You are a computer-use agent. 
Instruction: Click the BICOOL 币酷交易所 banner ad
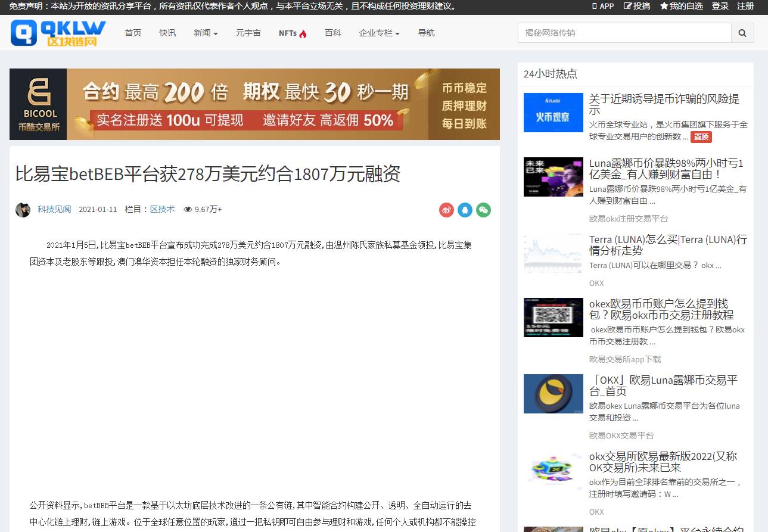point(254,104)
